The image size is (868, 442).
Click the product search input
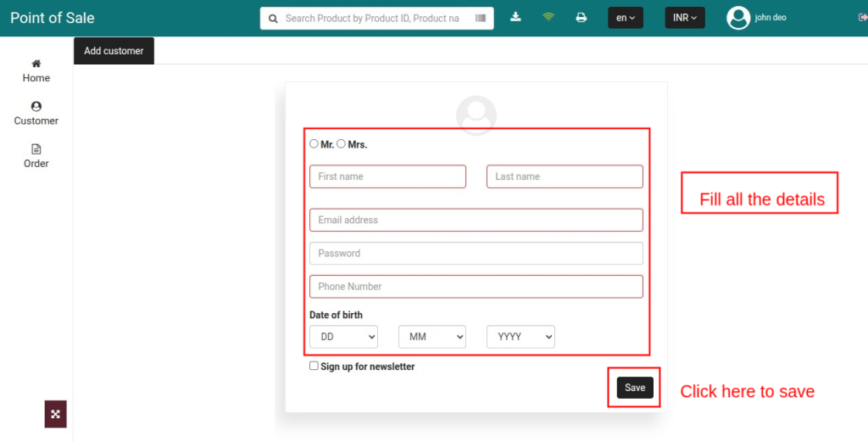point(376,19)
